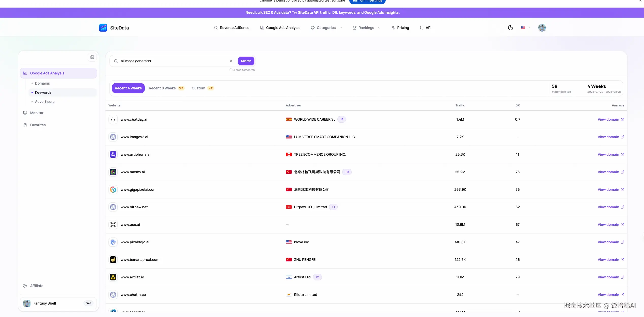Screen dimensions: 644x317
Task: Open the API page
Action: tap(426, 28)
